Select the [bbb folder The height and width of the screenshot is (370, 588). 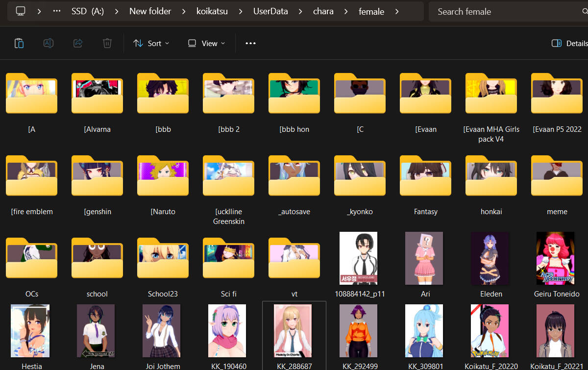tap(163, 104)
